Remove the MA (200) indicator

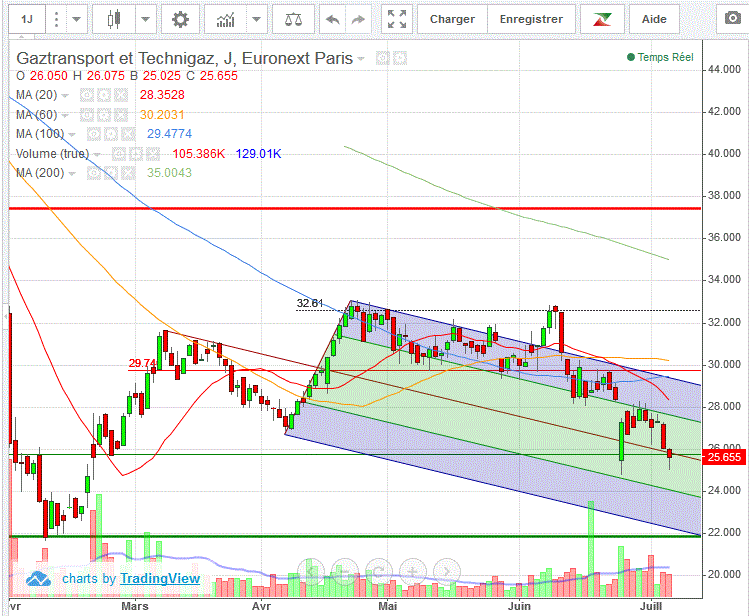[x=128, y=173]
